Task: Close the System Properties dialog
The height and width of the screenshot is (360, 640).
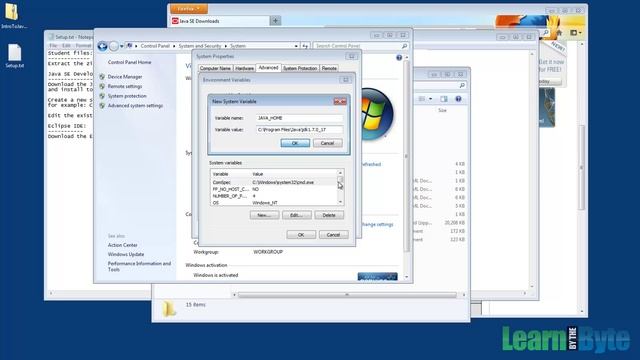Action: pos(351,56)
